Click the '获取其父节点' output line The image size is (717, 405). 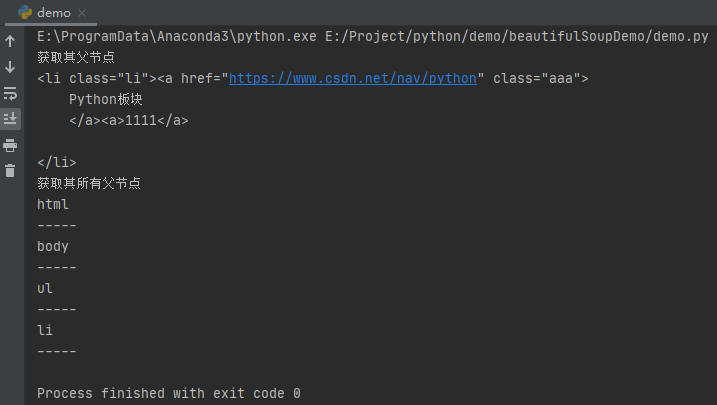pyautogui.click(x=75, y=57)
